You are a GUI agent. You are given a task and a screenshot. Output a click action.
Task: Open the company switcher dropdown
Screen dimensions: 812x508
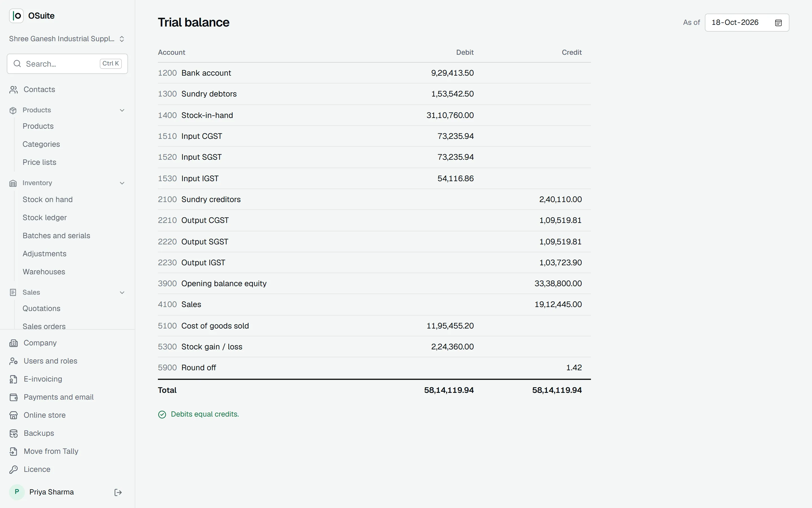[x=67, y=39]
